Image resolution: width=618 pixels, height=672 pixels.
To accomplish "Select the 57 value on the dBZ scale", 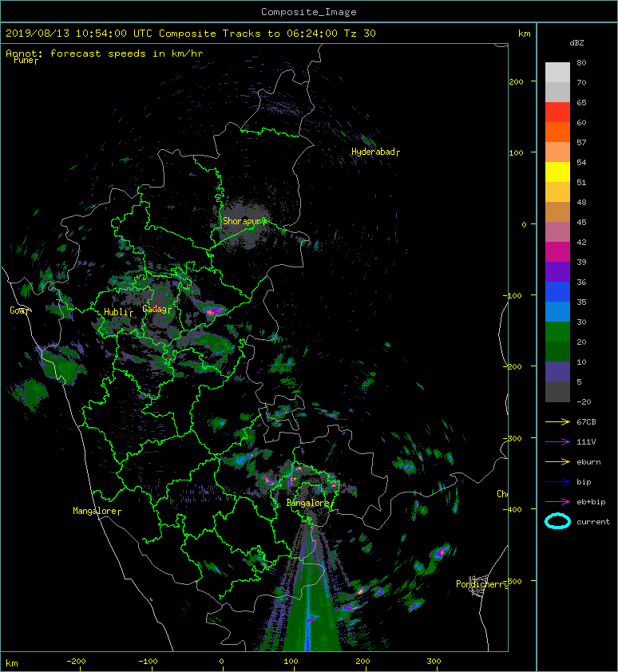I will coord(581,142).
